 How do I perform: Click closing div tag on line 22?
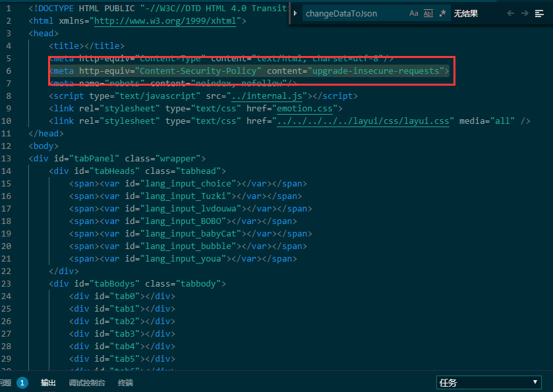coord(63,271)
